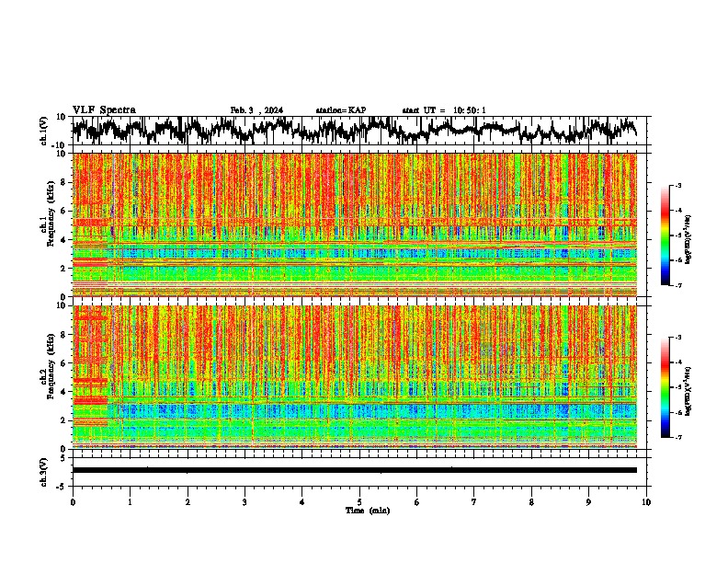Click the '9' tick label on time axis

coord(588,502)
